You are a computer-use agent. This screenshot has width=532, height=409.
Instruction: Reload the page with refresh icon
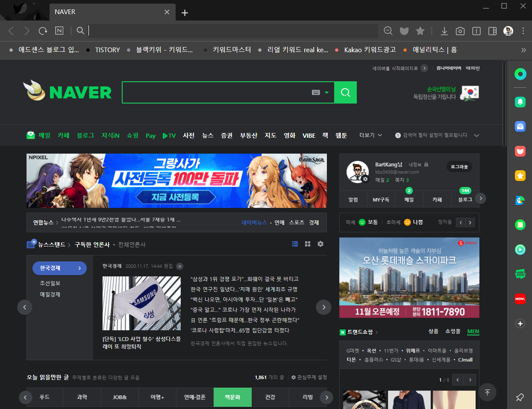pyautogui.click(x=43, y=31)
